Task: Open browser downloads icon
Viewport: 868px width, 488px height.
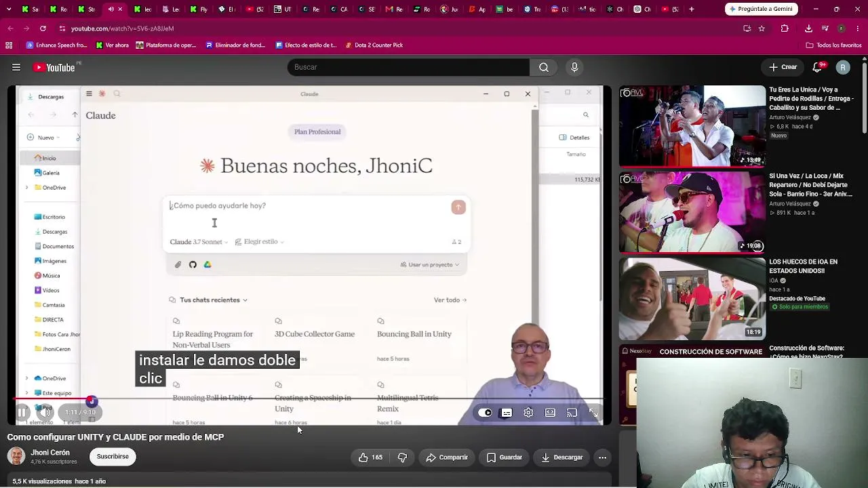Action: 808,28
